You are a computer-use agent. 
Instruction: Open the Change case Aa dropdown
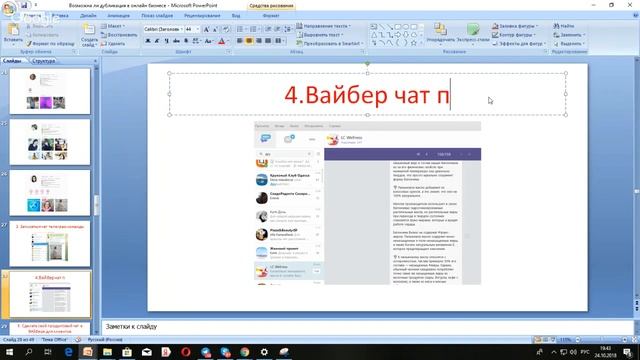click(208, 41)
